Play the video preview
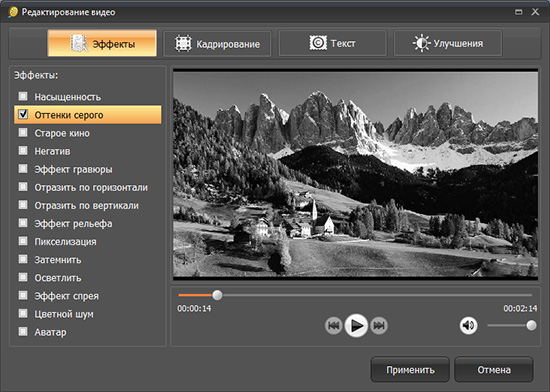Image resolution: width=550 pixels, height=392 pixels. (x=356, y=326)
